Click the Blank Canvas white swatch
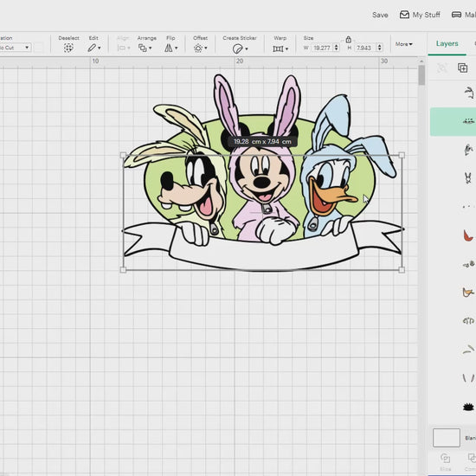Screen dimensions: 476x476 click(x=447, y=437)
